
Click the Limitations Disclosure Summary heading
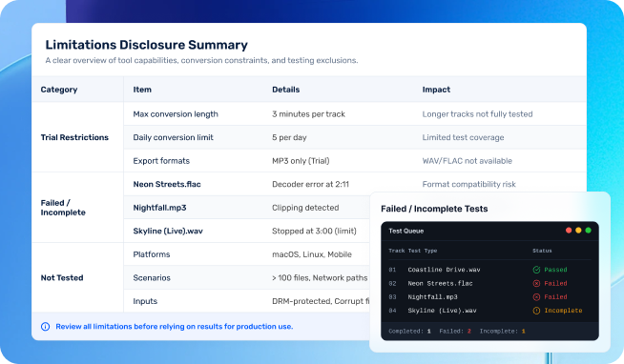coord(146,45)
